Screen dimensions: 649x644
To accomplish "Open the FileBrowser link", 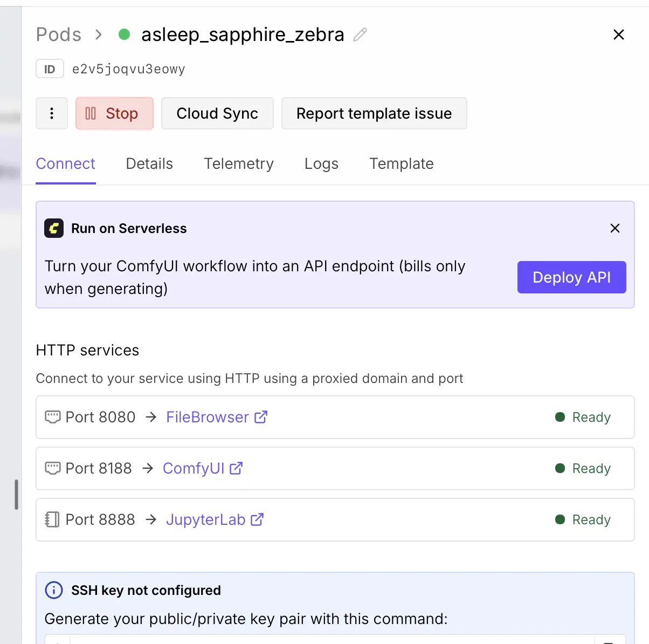I will pos(208,417).
